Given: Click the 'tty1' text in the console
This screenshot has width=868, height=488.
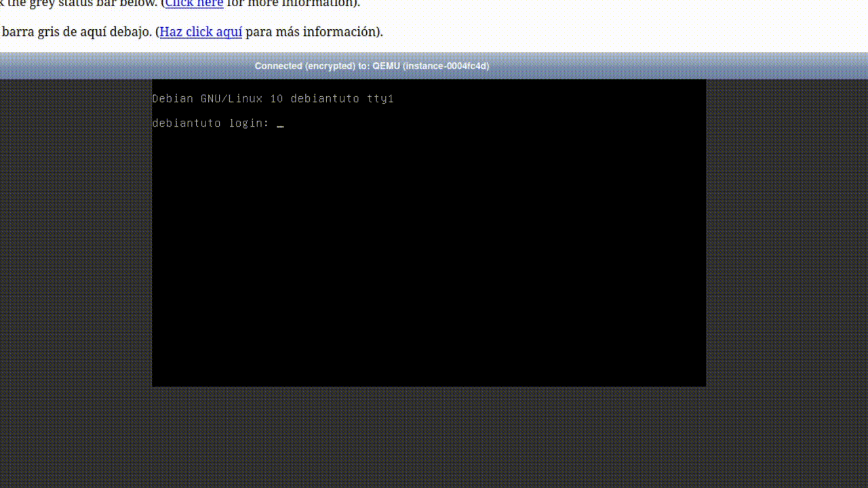Looking at the screenshot, I should (x=380, y=99).
